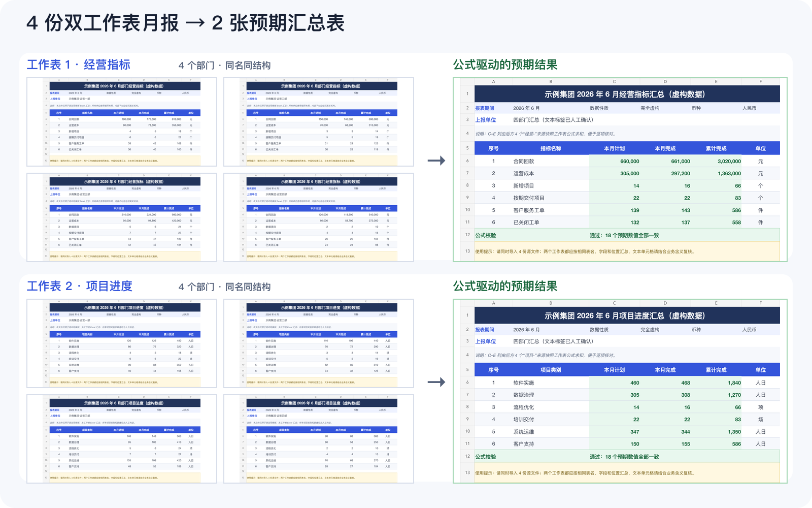Select the cell with value 468
The image size is (812, 508).
pos(665,383)
